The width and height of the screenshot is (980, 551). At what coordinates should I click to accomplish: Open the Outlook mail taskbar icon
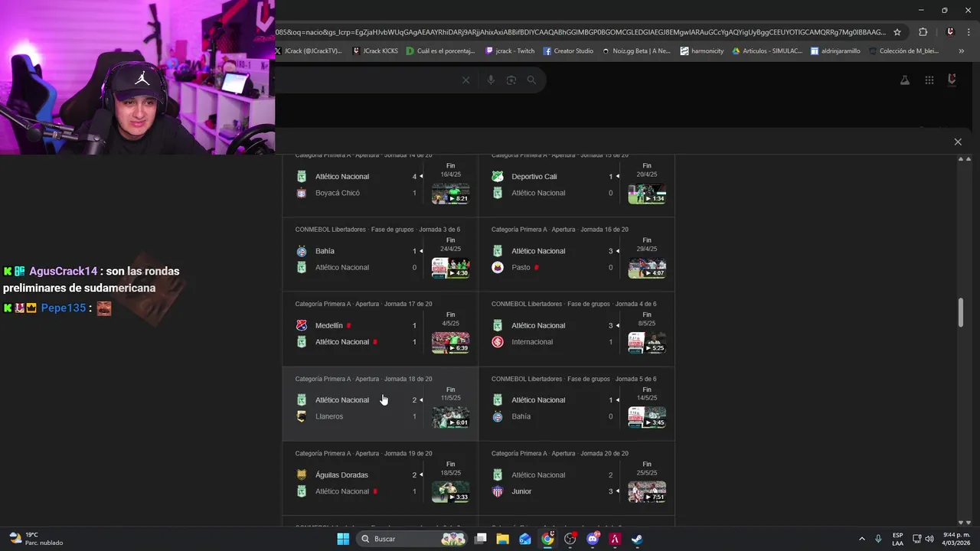pyautogui.click(x=525, y=539)
